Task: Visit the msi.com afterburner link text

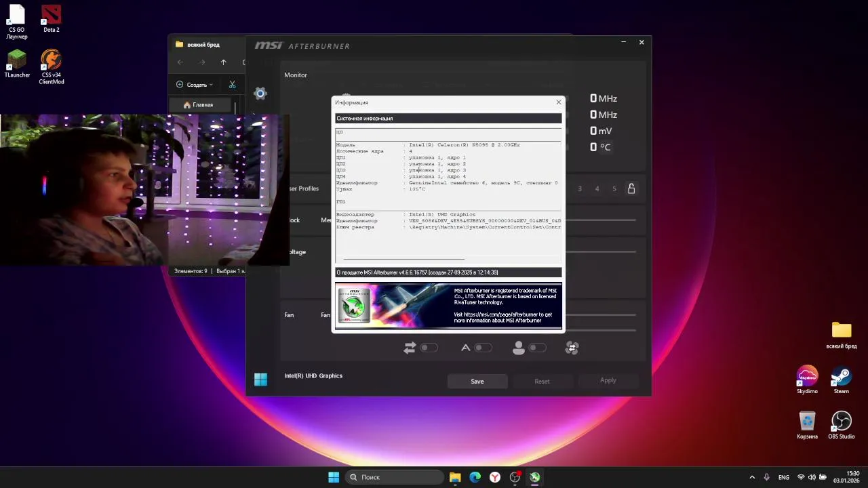Action: click(x=503, y=317)
